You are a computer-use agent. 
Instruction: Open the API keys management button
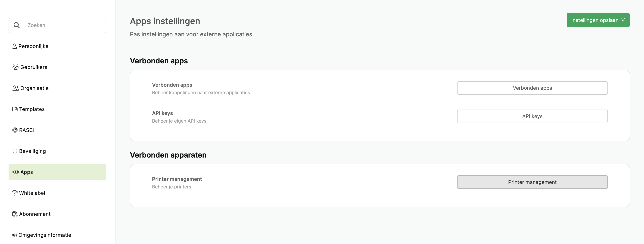click(x=532, y=116)
